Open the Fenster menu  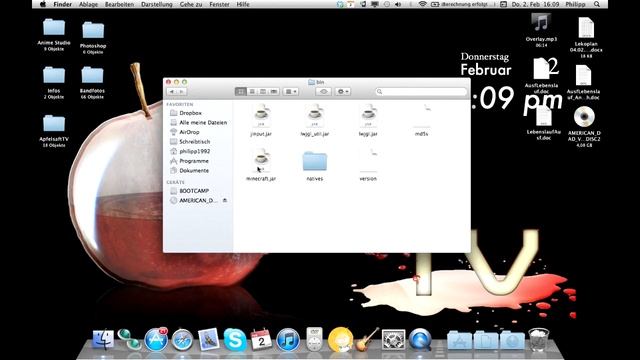[x=219, y=4]
